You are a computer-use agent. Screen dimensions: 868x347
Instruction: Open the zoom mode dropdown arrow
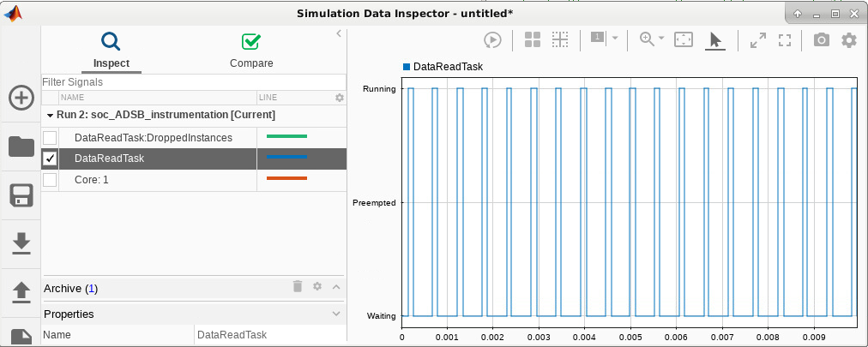pos(661,39)
